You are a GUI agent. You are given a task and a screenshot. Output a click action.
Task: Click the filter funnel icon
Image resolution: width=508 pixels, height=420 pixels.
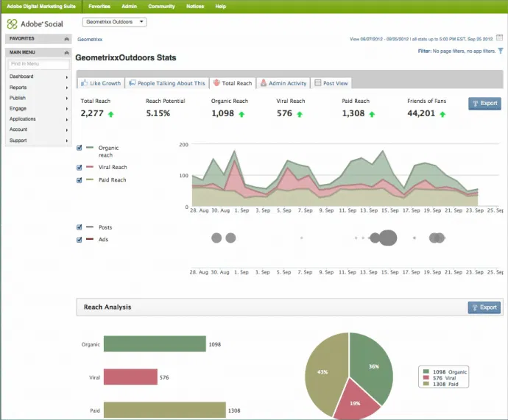501,51
